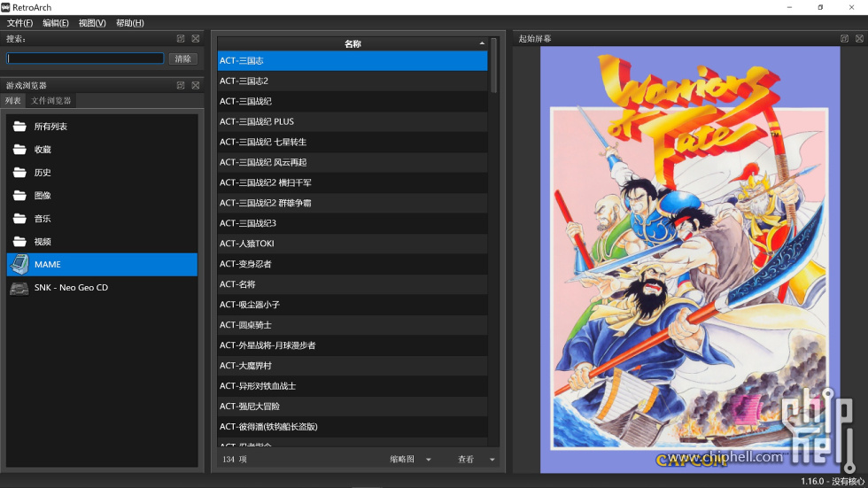Select the 音乐 playlist
The image size is (868, 488).
coord(102,219)
